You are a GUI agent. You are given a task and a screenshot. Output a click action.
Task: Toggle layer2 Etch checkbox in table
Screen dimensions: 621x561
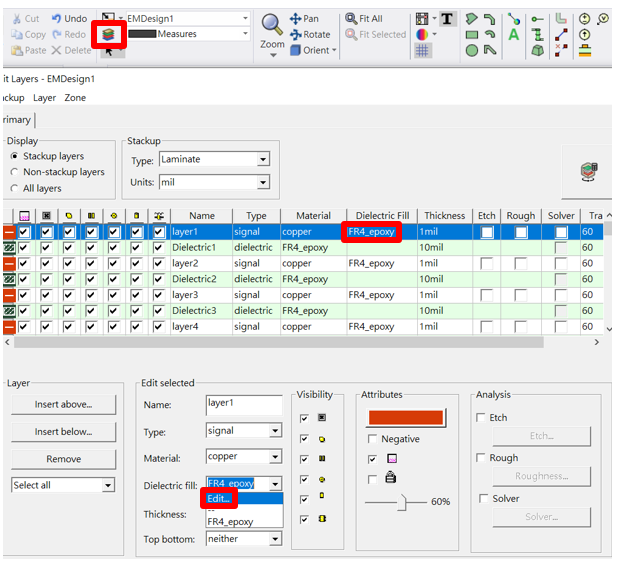(x=487, y=263)
